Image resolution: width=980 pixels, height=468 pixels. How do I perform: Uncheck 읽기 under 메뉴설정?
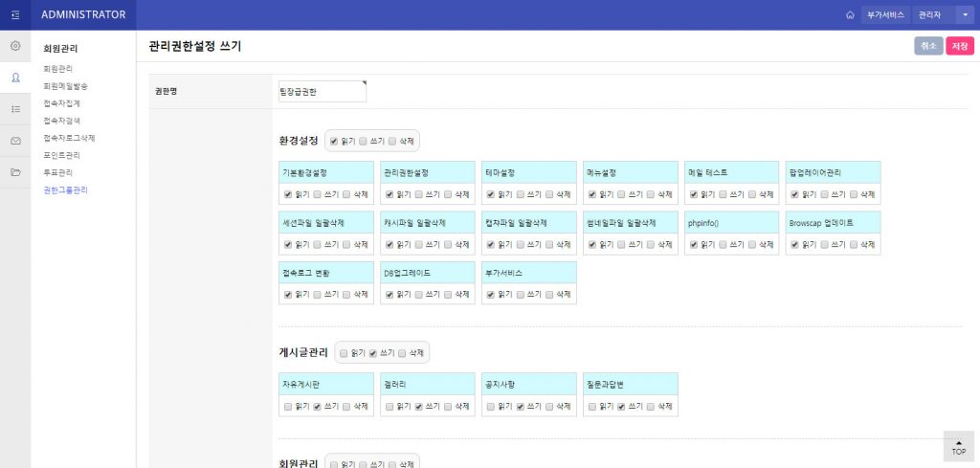pos(591,194)
